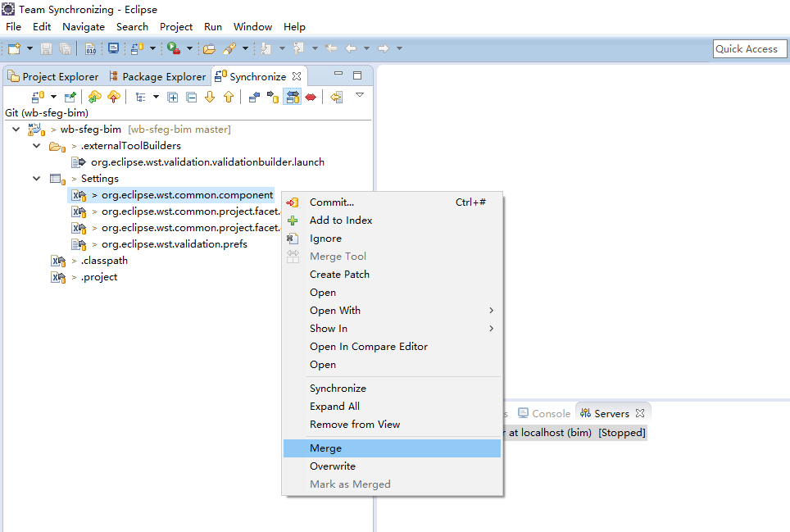Toggle Incoming/Outgoing both-ways mode
790x532 pixels.
tap(293, 97)
